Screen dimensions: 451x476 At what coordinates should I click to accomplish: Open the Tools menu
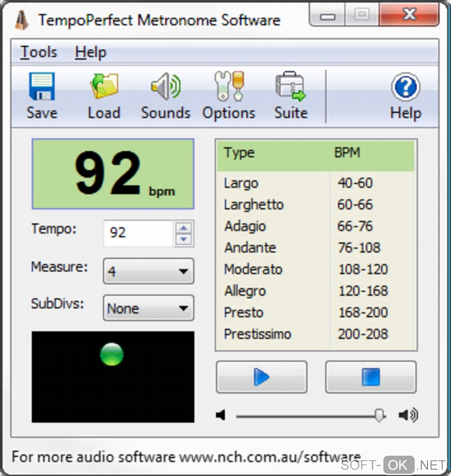[x=38, y=52]
